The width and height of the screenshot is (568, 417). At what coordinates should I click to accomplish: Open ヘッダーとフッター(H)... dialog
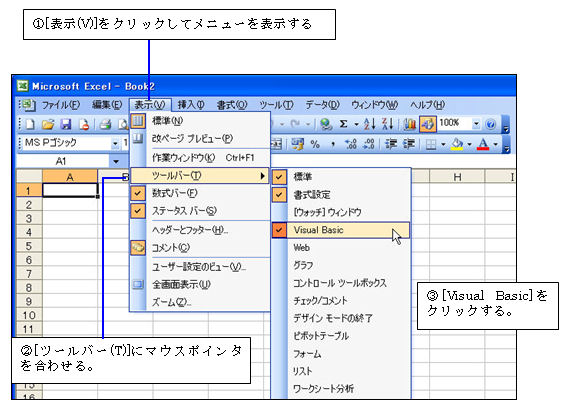(200, 230)
